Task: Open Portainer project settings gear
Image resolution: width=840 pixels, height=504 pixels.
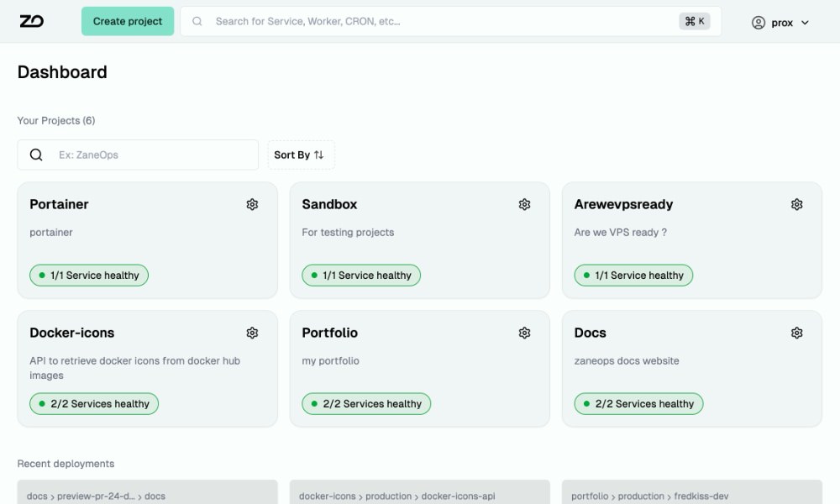Action: (251, 204)
